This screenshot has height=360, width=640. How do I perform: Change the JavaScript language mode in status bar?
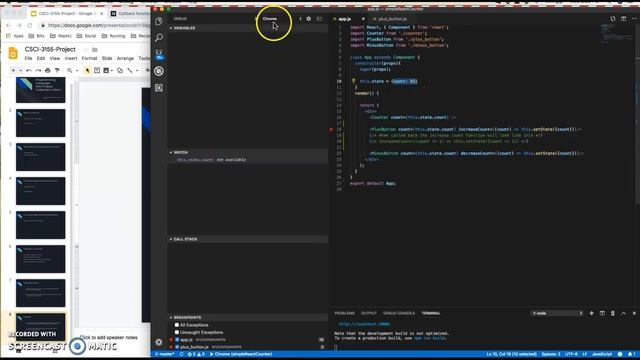coord(602,354)
